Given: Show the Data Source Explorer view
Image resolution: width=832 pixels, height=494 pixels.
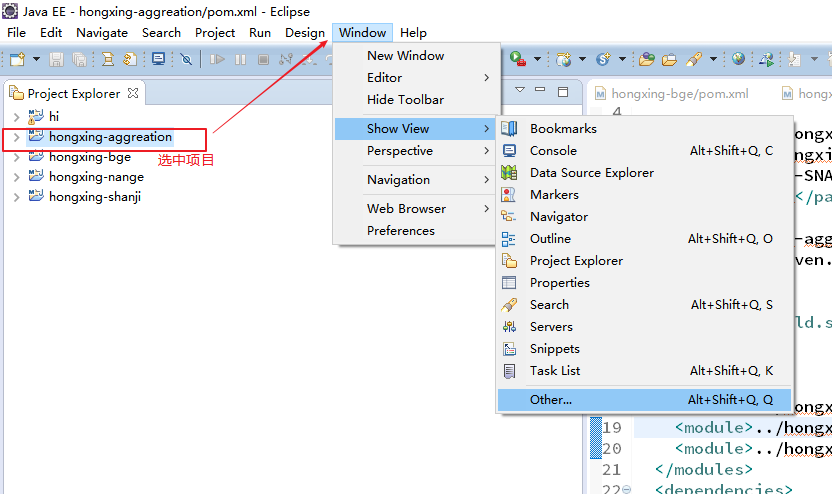Looking at the screenshot, I should (x=644, y=172).
